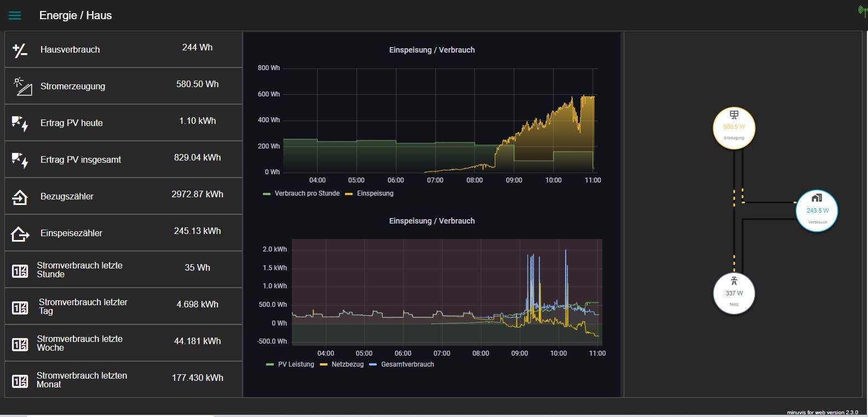Click the 4.698 kWh value

197,305
